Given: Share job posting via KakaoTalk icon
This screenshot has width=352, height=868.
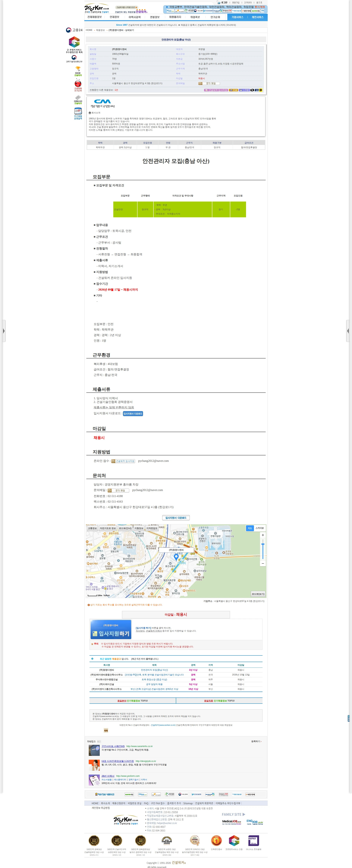Looking at the screenshot, I should (261, 90).
